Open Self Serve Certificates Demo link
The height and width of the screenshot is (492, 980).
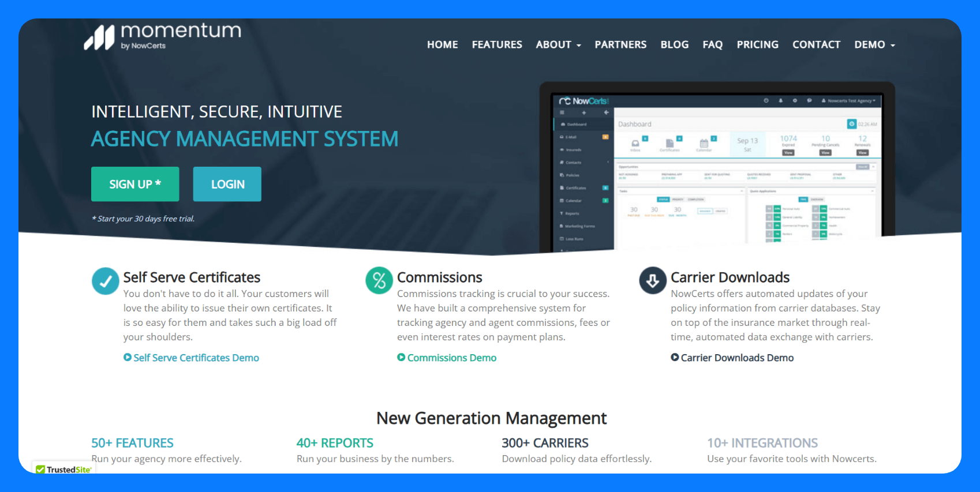[x=196, y=358]
